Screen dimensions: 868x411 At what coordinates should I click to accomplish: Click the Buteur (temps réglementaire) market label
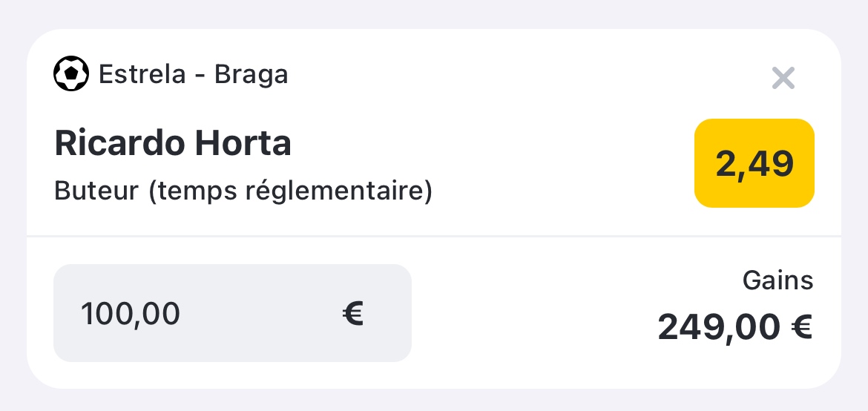coord(243,191)
